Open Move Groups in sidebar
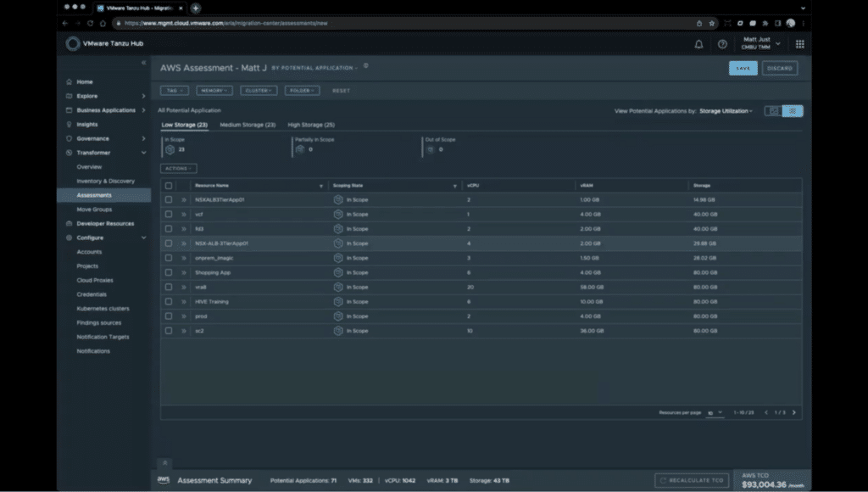868x492 pixels. 94,210
